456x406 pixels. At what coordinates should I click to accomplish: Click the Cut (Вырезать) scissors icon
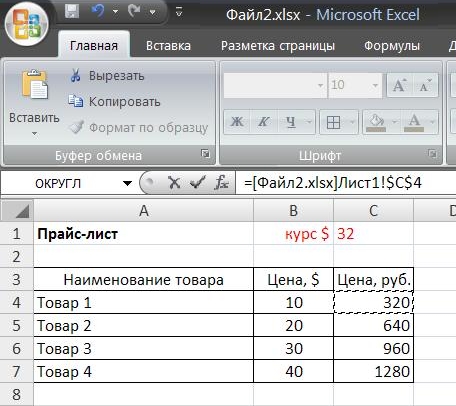tap(76, 76)
